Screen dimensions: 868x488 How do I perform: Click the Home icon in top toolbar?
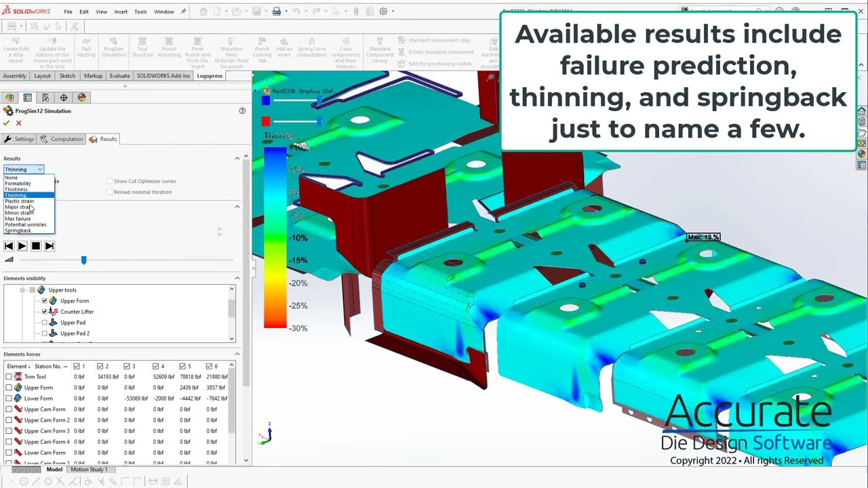tap(203, 12)
